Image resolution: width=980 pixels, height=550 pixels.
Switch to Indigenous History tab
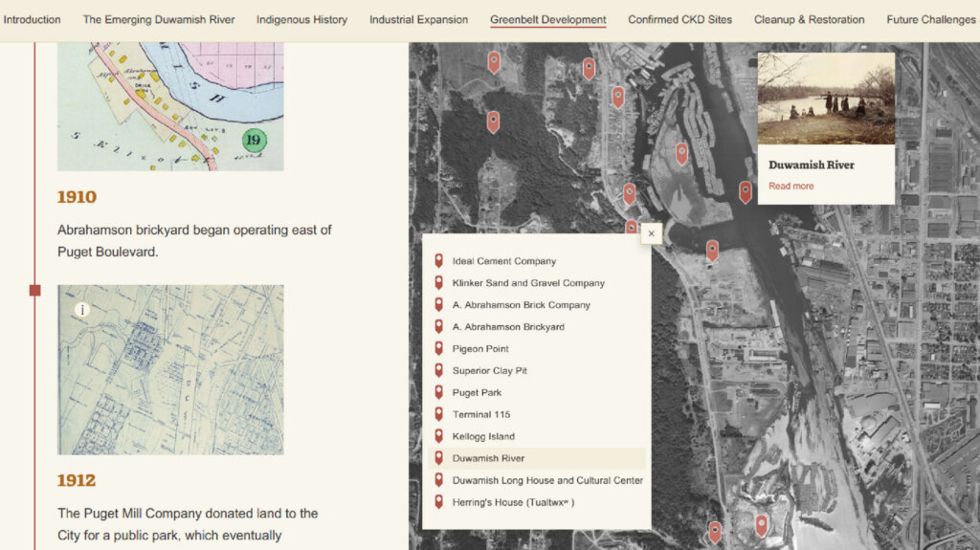coord(301,19)
